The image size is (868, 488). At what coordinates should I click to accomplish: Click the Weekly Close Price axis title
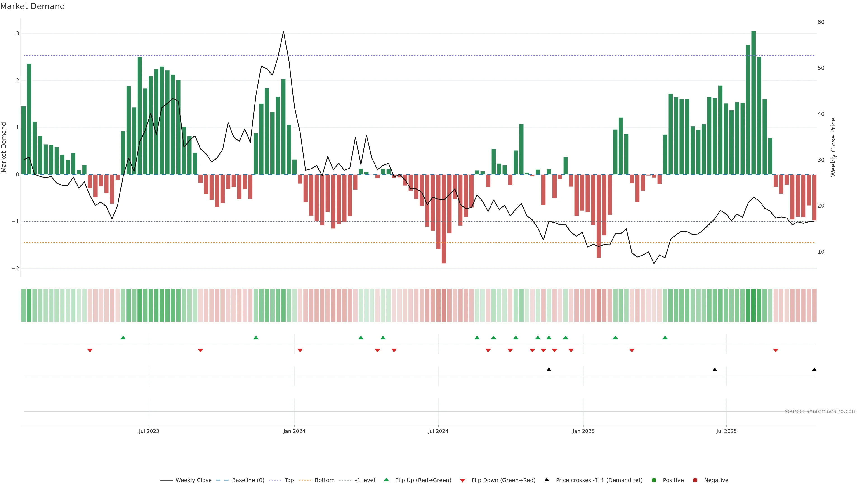833,147
